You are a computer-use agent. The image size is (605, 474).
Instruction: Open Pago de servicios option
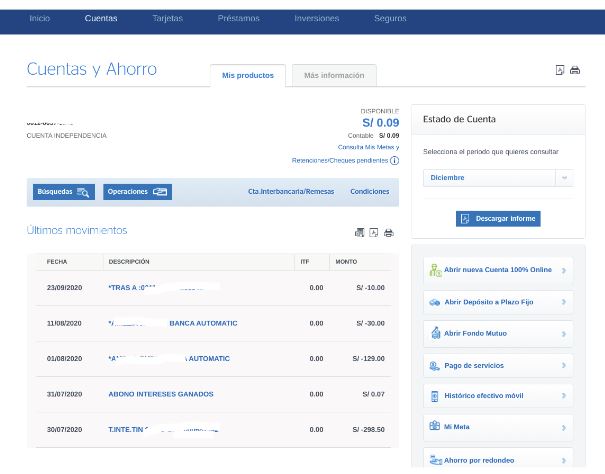click(498, 365)
